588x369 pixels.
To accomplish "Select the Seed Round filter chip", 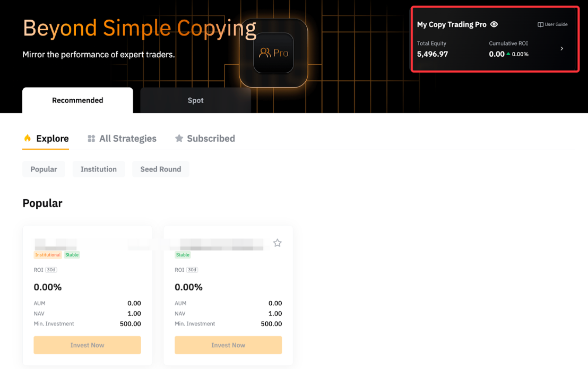I will click(x=160, y=169).
